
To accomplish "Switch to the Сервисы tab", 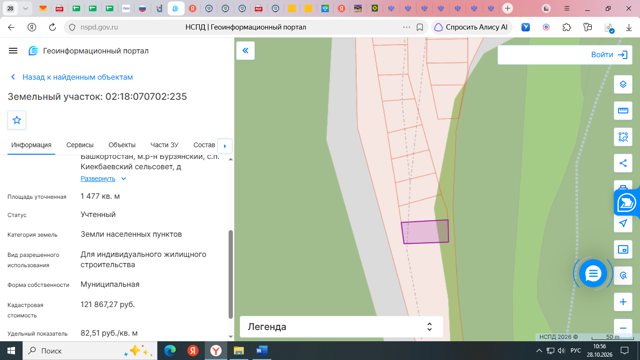I will click(80, 145).
